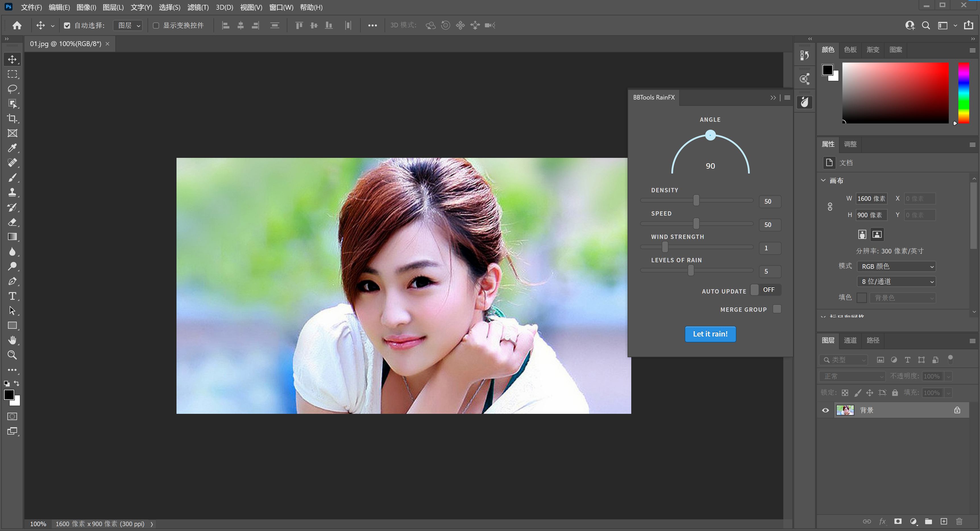The image size is (980, 531).
Task: Click the Let it rain! button
Action: click(x=710, y=334)
